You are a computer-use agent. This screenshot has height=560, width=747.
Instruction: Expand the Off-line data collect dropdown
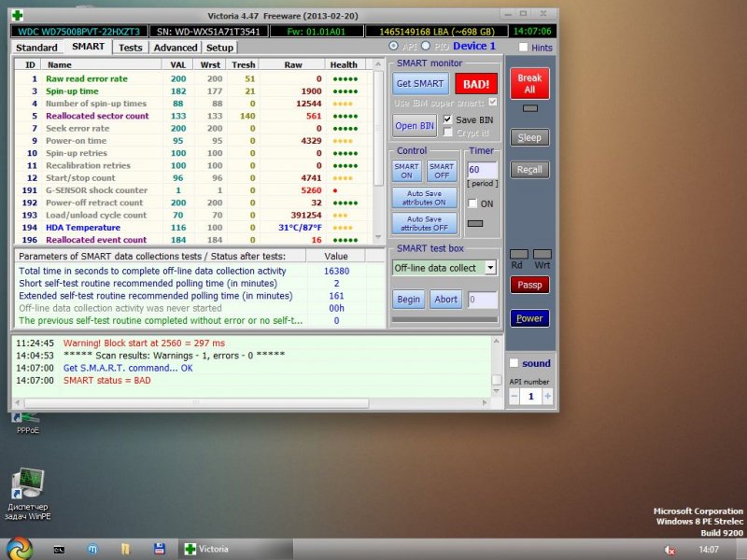490,268
